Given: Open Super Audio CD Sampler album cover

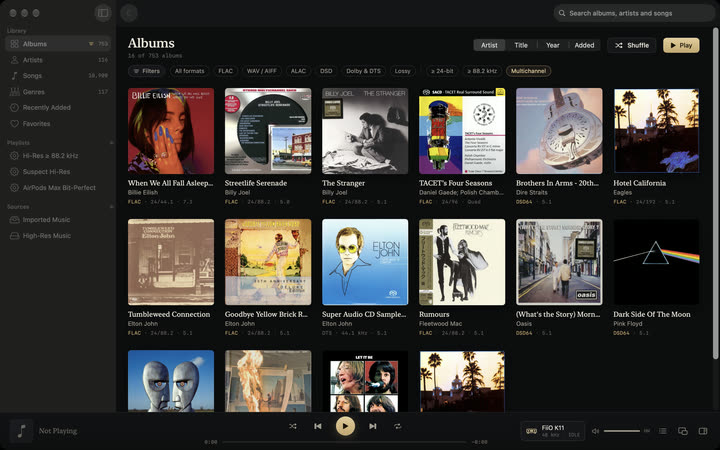Looking at the screenshot, I should pyautogui.click(x=365, y=262).
